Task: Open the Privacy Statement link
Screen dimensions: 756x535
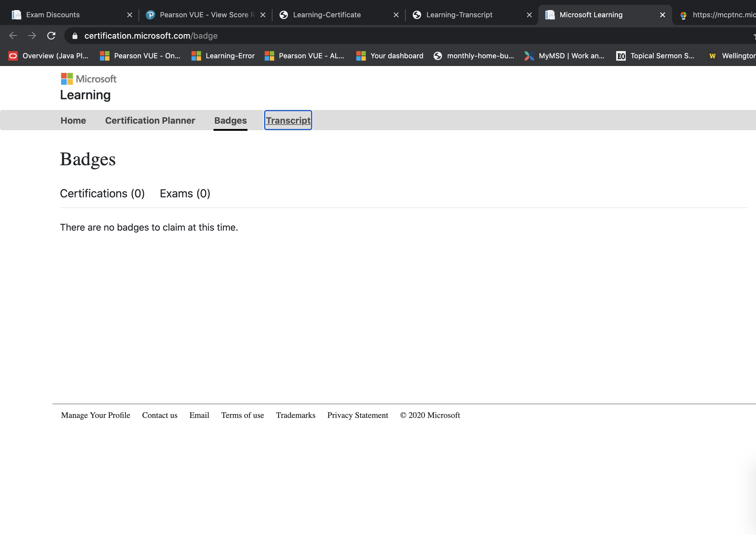Action: pos(357,415)
